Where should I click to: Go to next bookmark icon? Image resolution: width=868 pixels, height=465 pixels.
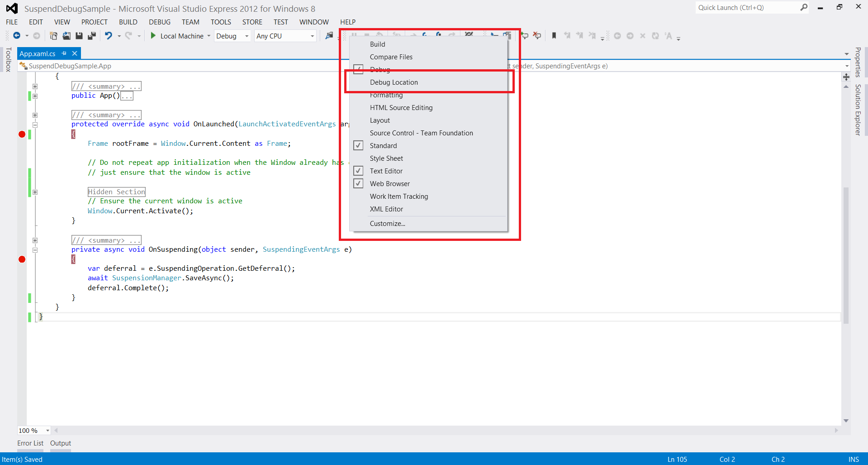[x=579, y=36]
